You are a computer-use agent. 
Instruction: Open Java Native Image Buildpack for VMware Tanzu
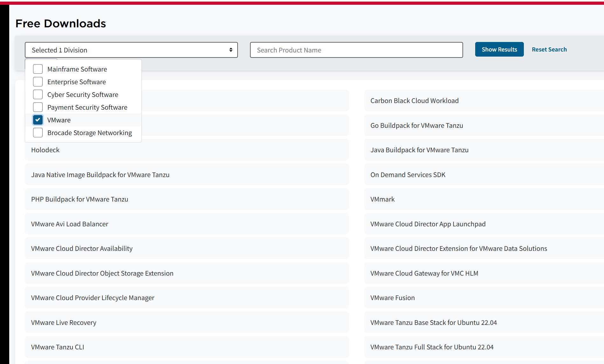pos(187,175)
